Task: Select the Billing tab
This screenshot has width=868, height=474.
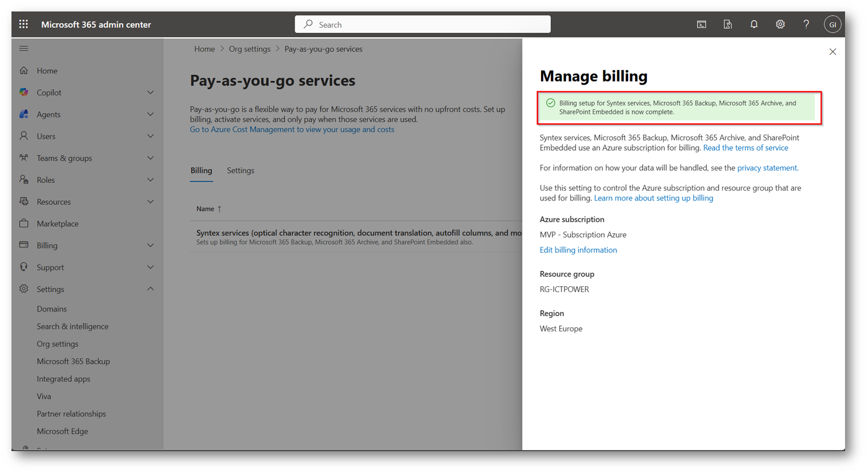Action: point(201,170)
